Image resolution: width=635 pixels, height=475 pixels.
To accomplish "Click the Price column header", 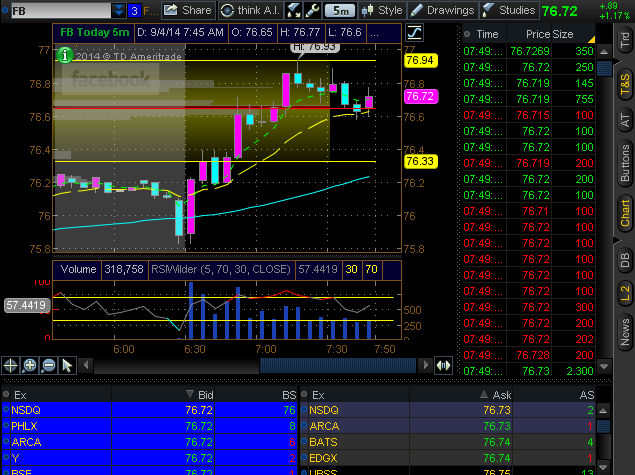I will (x=537, y=34).
